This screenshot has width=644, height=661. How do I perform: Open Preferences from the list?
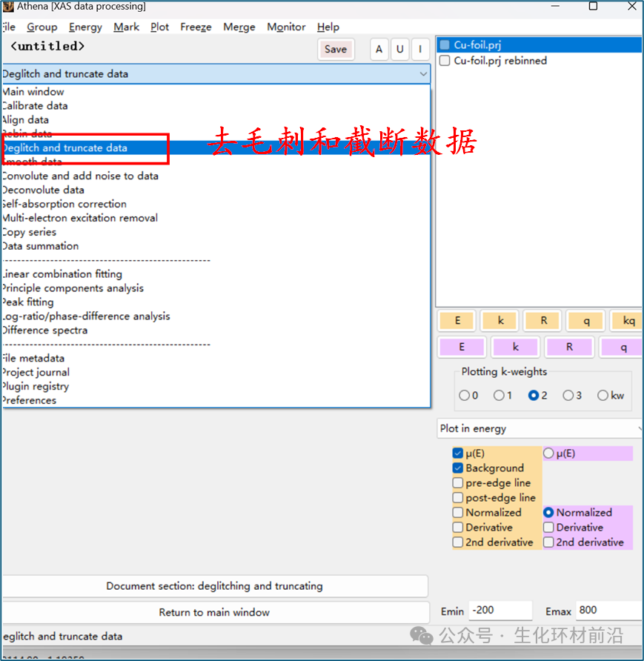click(216, 400)
